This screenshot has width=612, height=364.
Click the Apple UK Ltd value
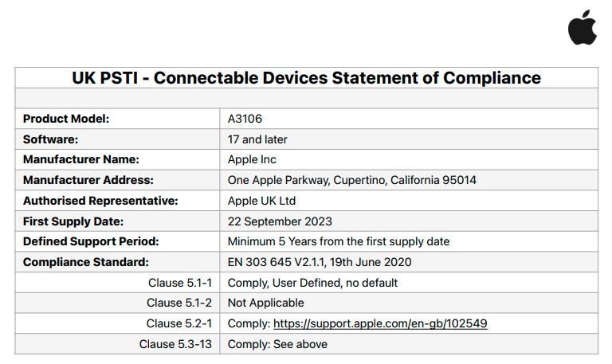tap(261, 201)
